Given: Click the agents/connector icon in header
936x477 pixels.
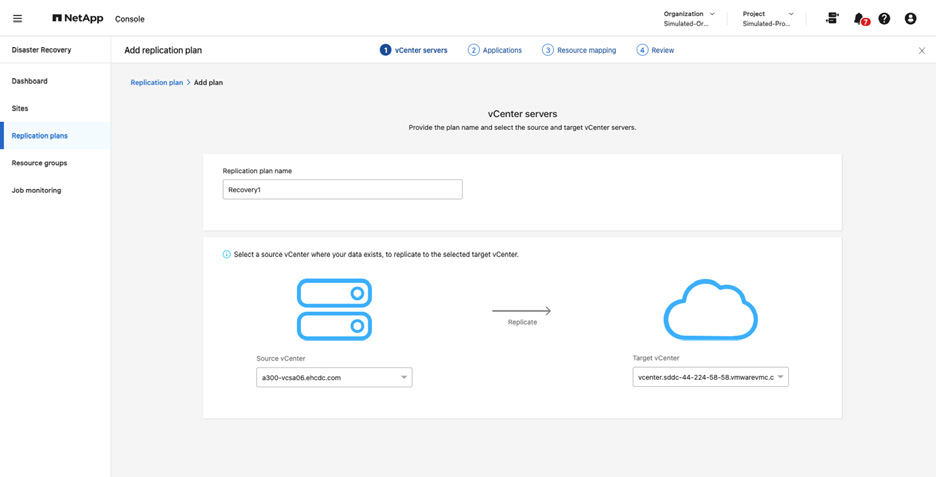Looking at the screenshot, I should pos(832,18).
